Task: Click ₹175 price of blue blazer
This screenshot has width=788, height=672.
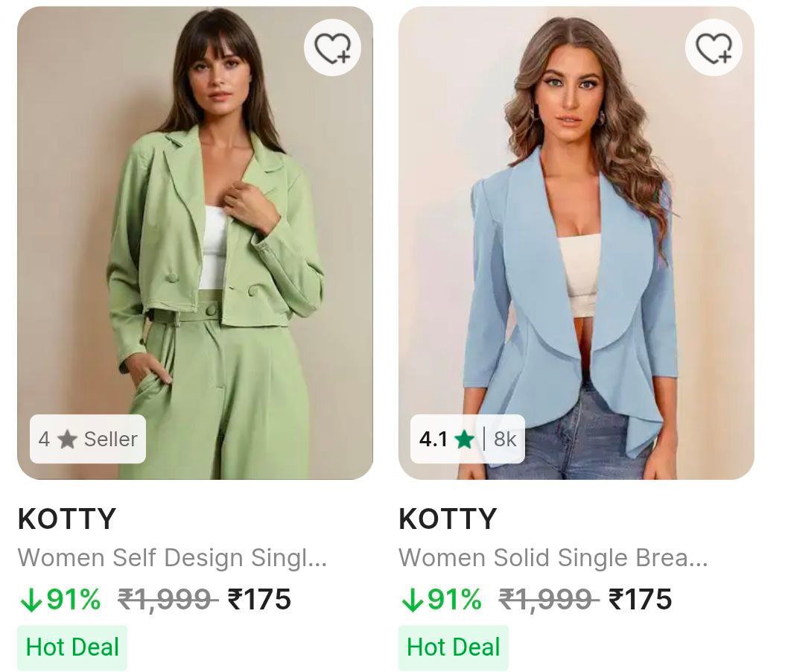Action: coord(641,599)
